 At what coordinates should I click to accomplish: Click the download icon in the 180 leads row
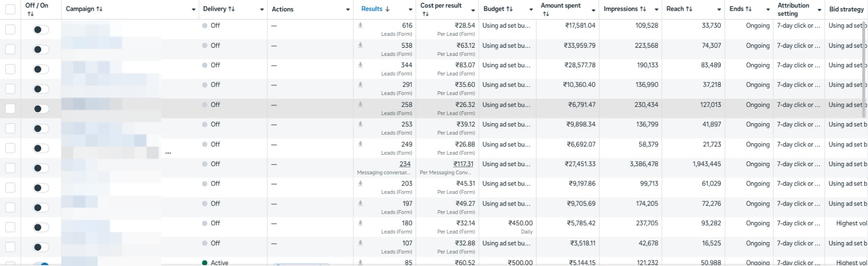click(360, 223)
